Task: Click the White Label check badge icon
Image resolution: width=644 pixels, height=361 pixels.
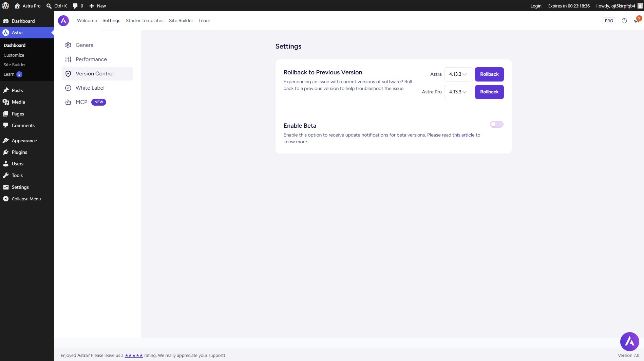Action: pos(68,88)
